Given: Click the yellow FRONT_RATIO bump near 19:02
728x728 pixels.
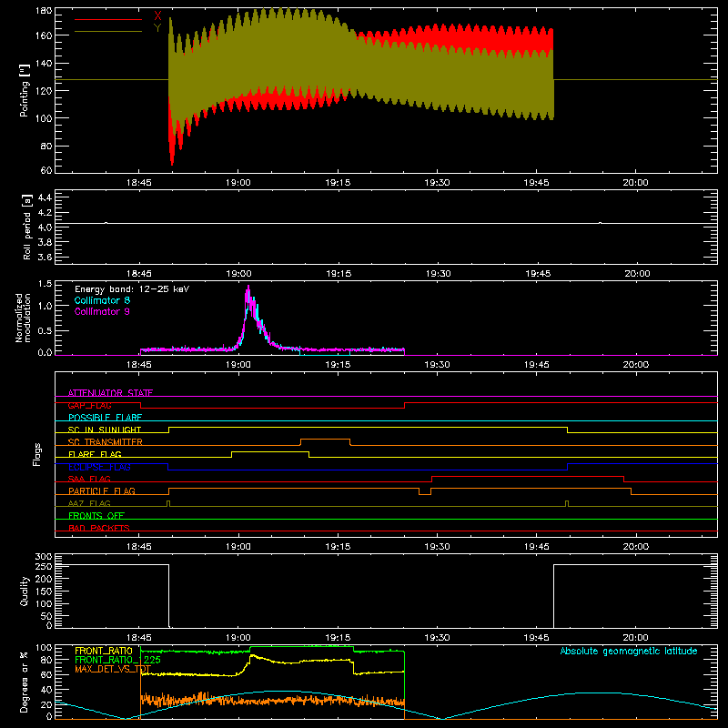Looking at the screenshot, I should (x=252, y=656).
